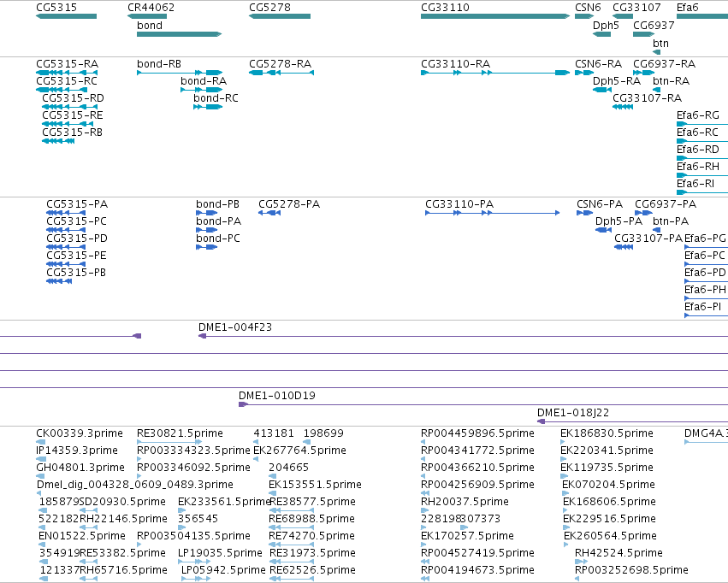Click EST RH20037.5prime
Viewport: 728px width, 583px height.
coord(424,510)
